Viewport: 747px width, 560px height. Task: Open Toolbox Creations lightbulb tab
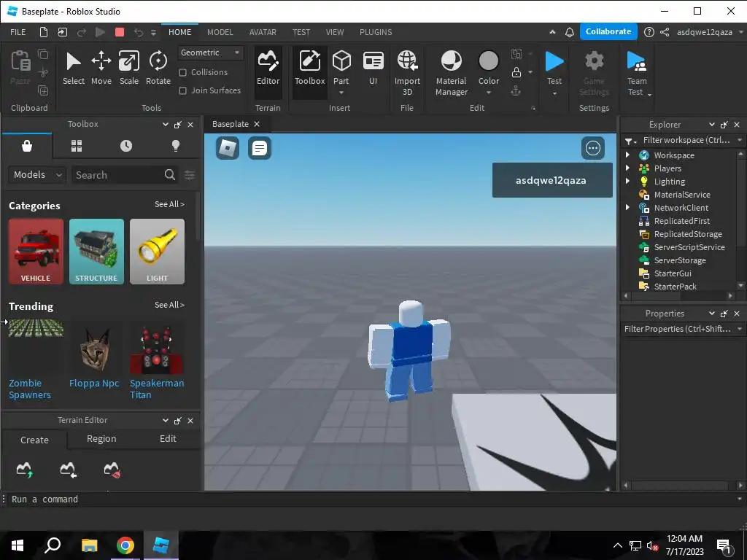pyautogui.click(x=176, y=146)
